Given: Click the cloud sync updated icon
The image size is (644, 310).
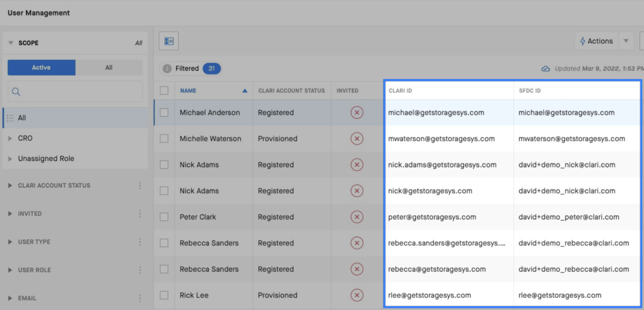Looking at the screenshot, I should [x=546, y=69].
